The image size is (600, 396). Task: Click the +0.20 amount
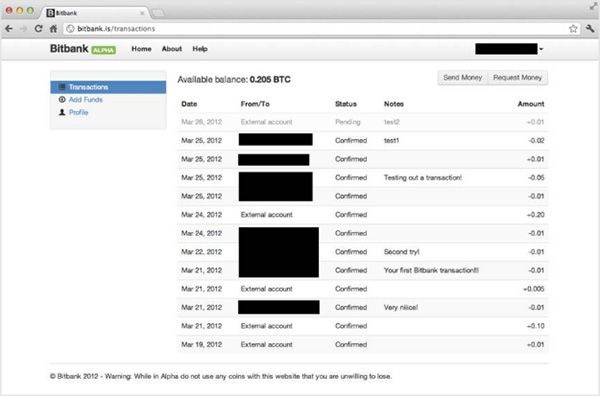point(535,215)
